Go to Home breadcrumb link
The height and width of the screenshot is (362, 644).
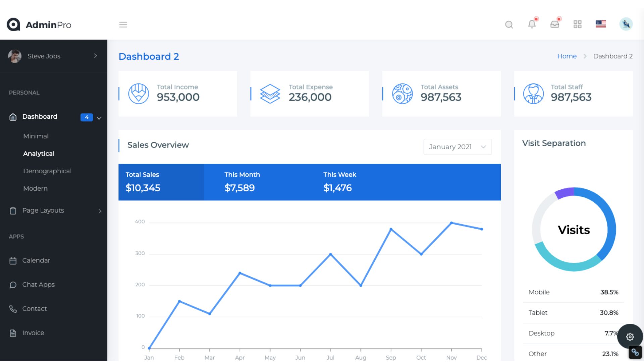(x=567, y=56)
